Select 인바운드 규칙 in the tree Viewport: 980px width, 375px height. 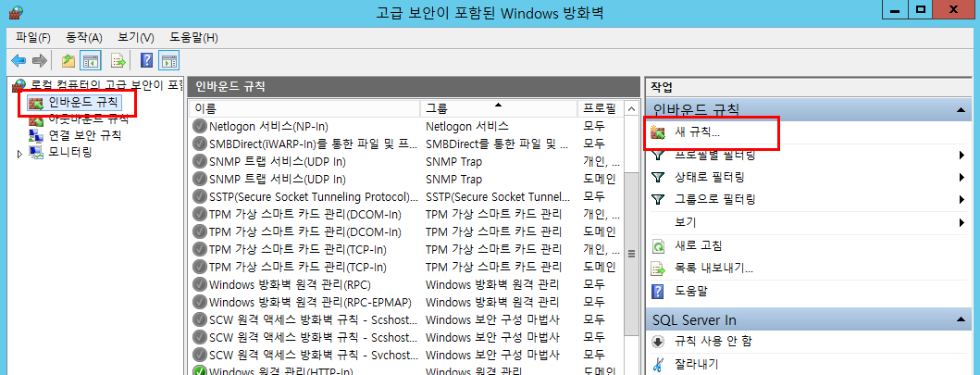pyautogui.click(x=84, y=102)
